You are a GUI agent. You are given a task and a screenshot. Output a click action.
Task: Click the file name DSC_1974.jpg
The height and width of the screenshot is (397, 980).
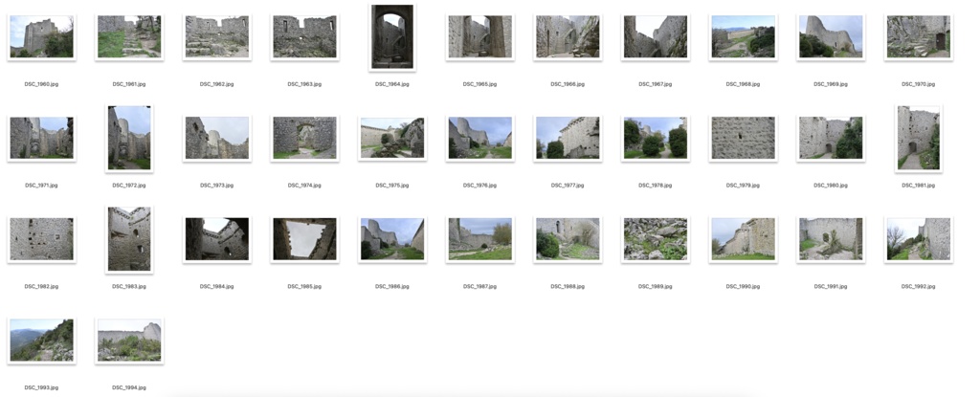tap(304, 186)
